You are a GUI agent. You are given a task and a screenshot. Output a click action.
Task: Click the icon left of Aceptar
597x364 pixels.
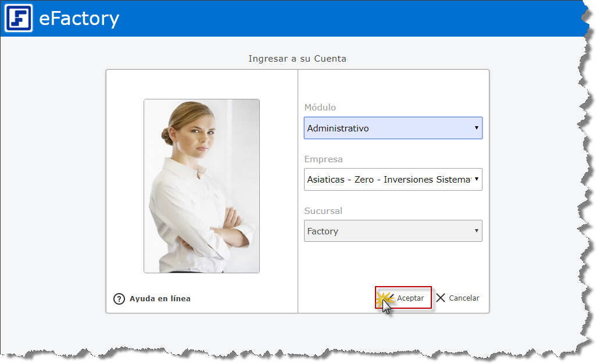(385, 298)
